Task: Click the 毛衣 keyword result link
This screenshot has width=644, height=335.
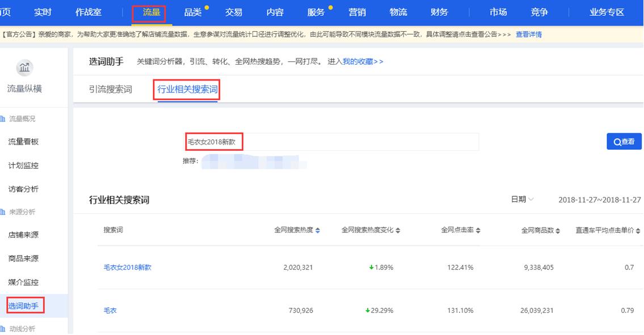Action: [110, 310]
